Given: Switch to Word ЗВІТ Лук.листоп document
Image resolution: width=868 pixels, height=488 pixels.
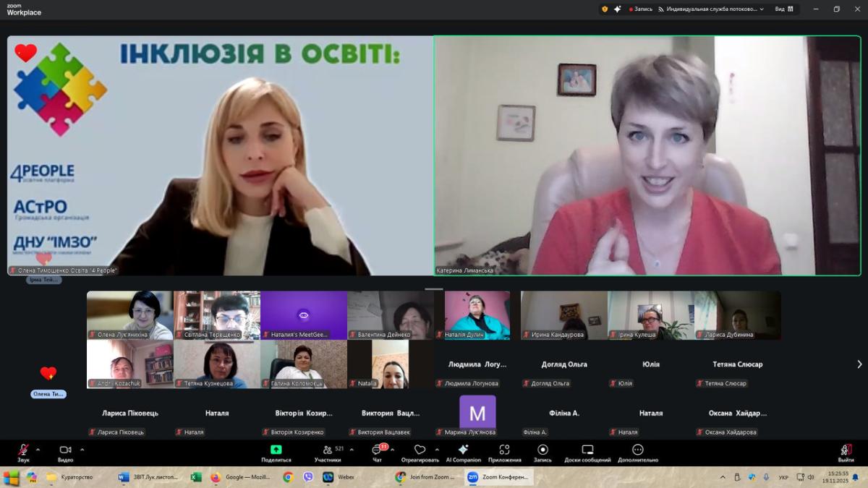Looking at the screenshot, I should point(150,477).
